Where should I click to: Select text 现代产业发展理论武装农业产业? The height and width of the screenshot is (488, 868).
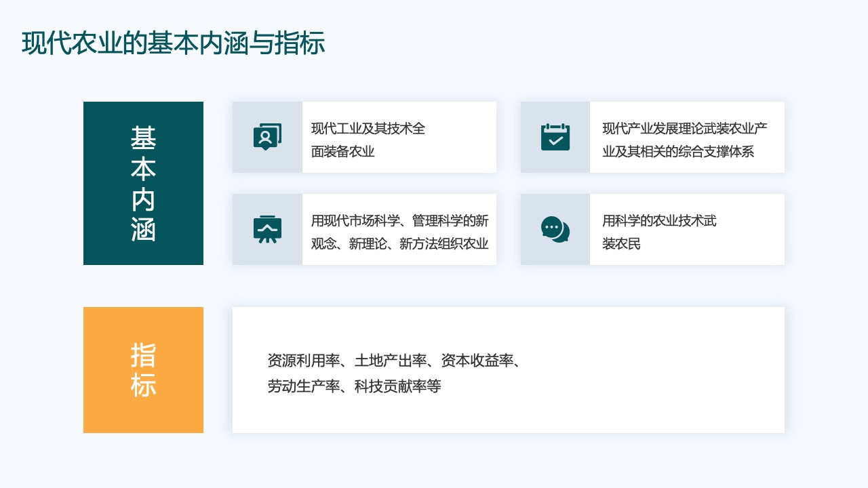tap(685, 128)
